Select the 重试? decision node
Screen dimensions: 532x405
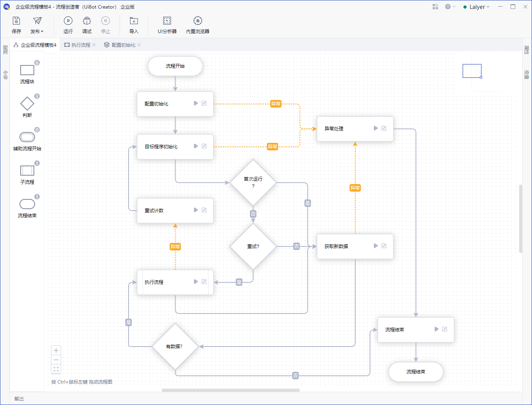pyautogui.click(x=253, y=246)
